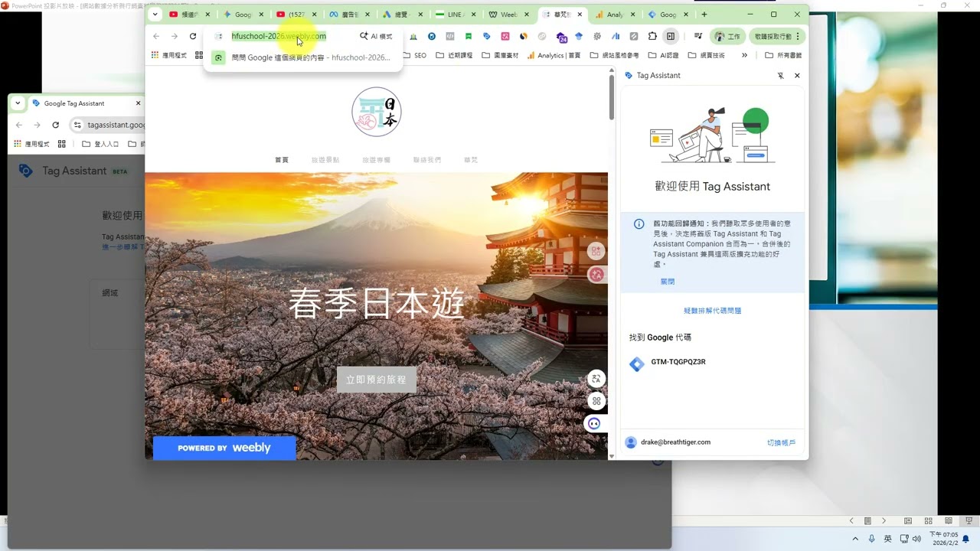This screenshot has height=551, width=980.
Task: Click the page vertical scrollbar thumb
Action: click(x=611, y=97)
